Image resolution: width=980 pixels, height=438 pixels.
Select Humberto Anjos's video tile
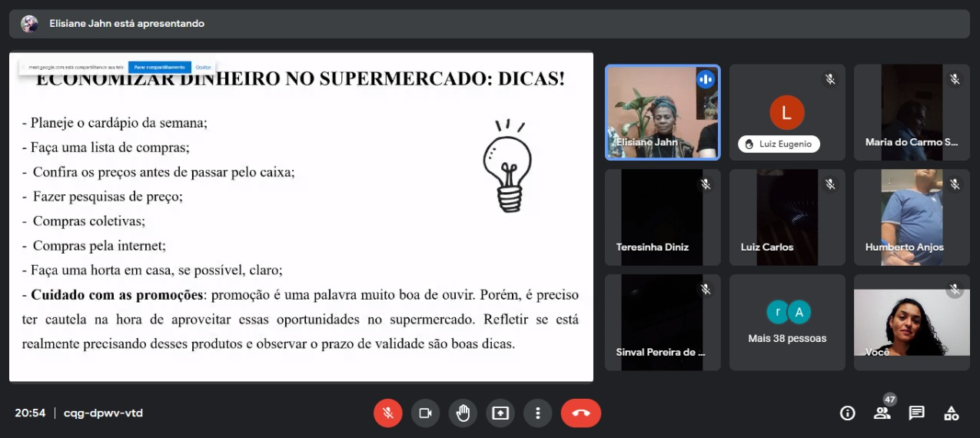911,217
